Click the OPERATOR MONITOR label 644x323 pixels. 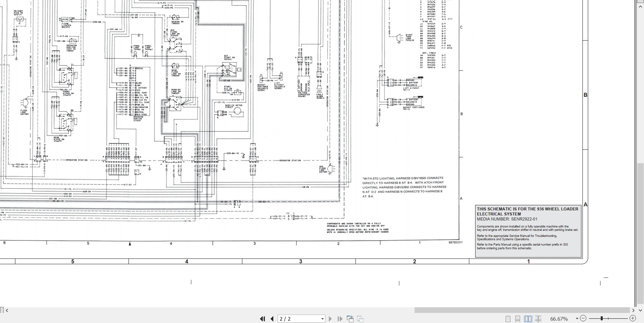pos(138,119)
